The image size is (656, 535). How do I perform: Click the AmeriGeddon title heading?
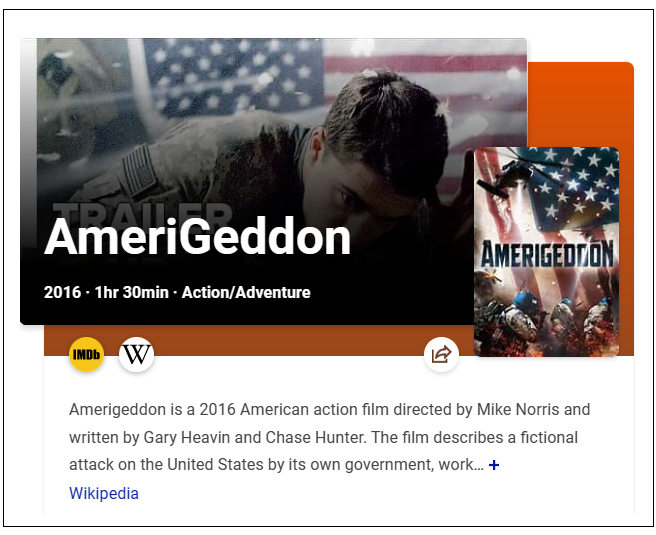[197, 237]
